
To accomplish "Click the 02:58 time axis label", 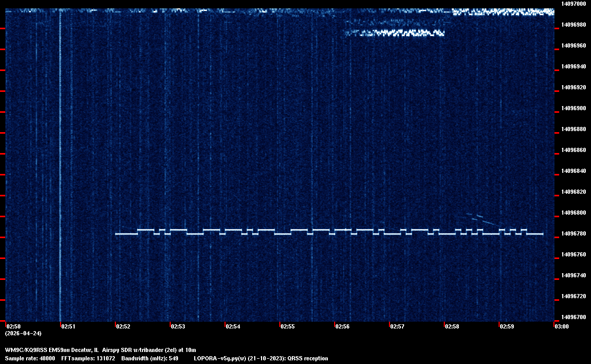I will coord(452,326).
